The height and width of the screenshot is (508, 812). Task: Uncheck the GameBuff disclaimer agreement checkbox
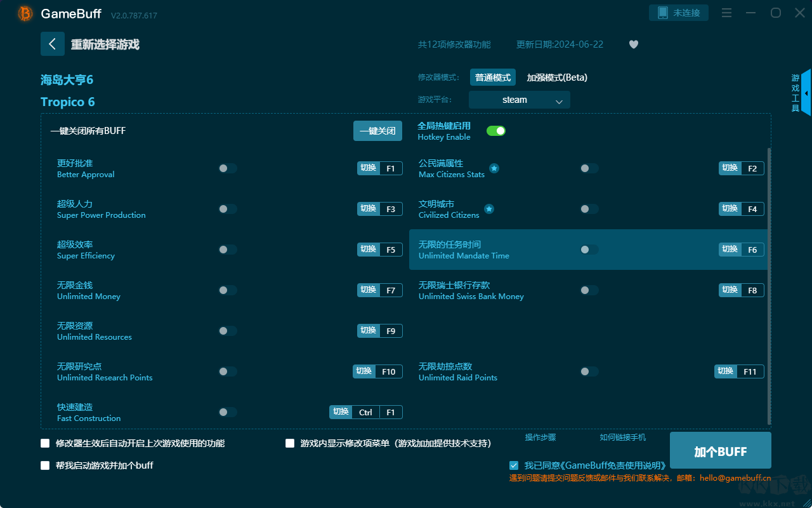[514, 465]
